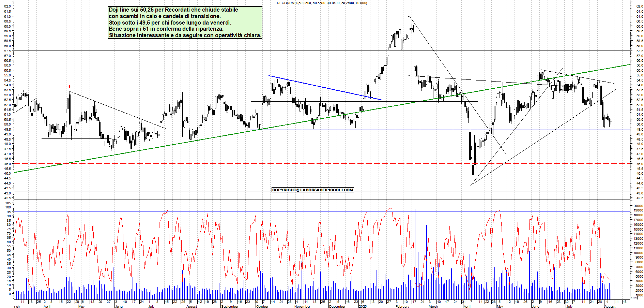Select the 48.0 value on the left price axis
Viewport: 644px width, 308px height.
[x=8, y=144]
